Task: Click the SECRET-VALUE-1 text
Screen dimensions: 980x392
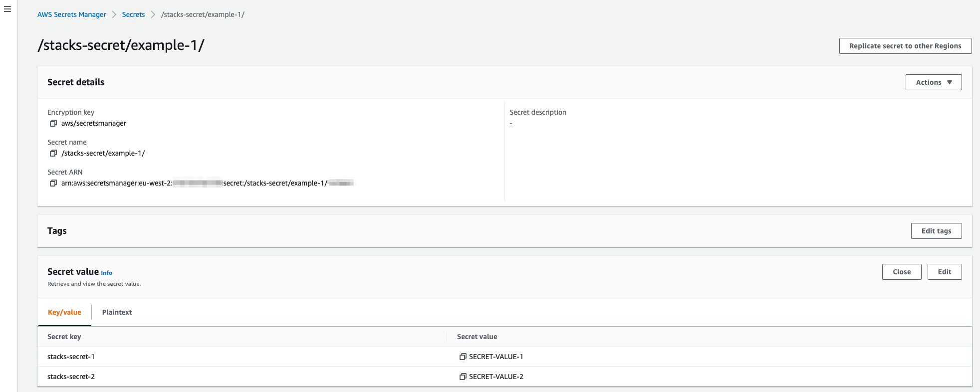Action: pyautogui.click(x=496, y=357)
